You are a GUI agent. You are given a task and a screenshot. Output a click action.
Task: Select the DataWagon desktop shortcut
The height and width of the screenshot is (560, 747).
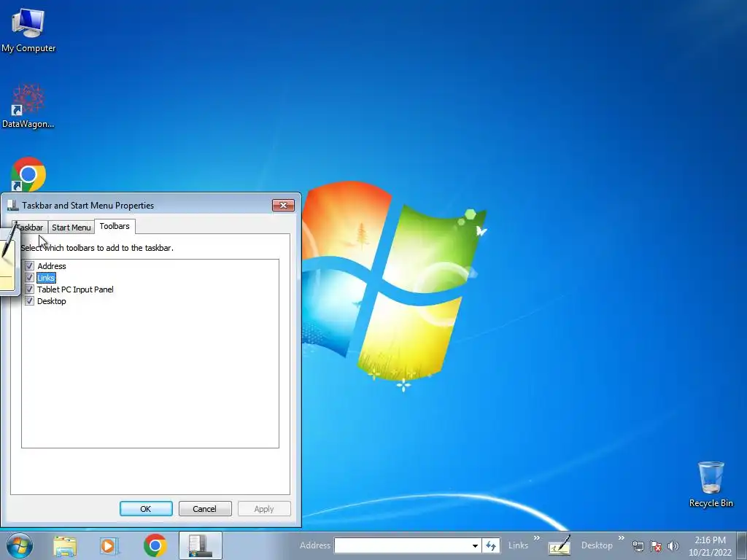28,106
